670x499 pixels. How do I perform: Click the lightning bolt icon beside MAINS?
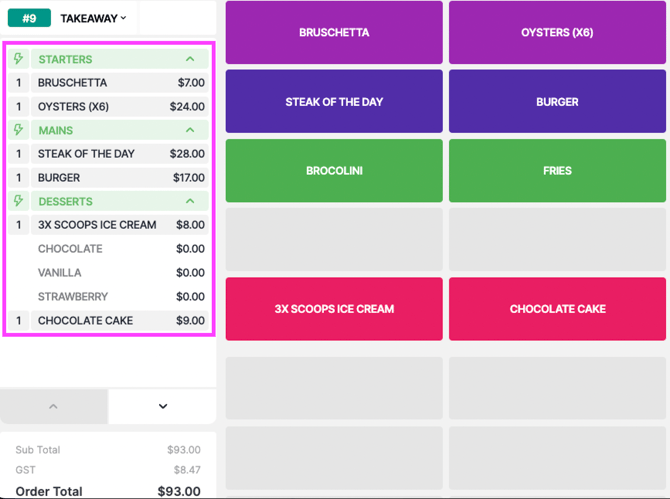(18, 130)
